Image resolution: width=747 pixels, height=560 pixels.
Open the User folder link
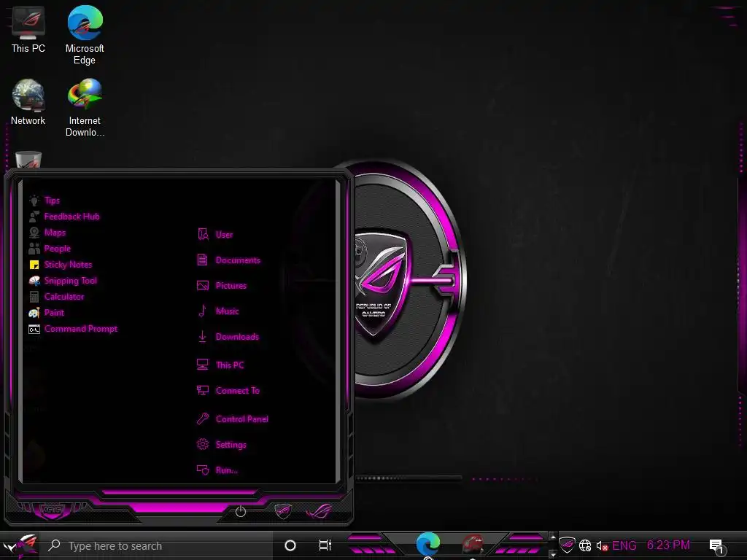tap(215, 234)
